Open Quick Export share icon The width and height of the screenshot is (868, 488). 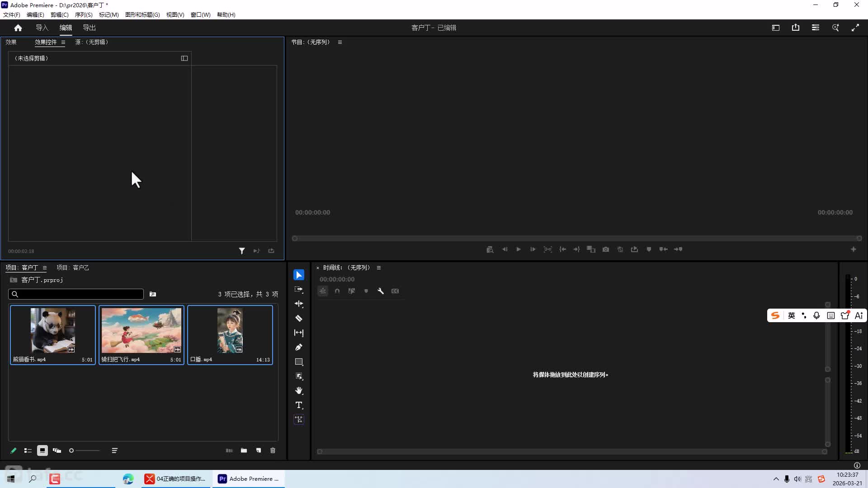tap(796, 28)
